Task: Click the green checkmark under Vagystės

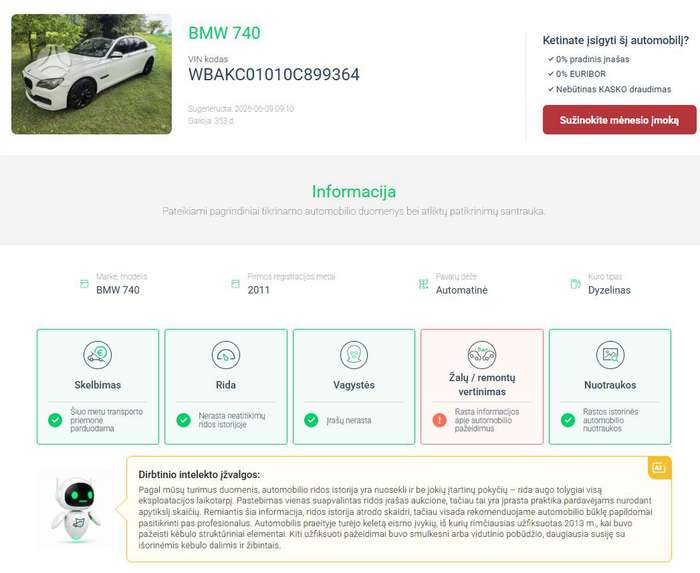Action: pyautogui.click(x=311, y=420)
